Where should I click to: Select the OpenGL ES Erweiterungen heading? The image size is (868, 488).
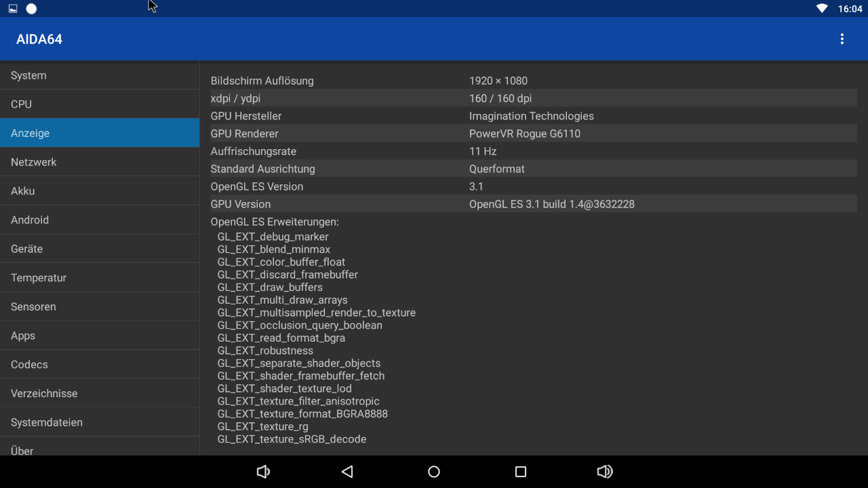(x=275, y=222)
